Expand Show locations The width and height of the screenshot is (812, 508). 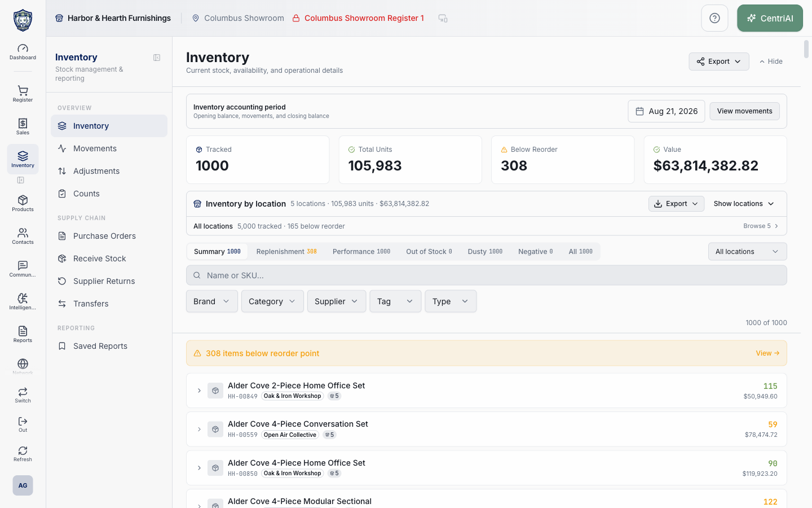[744, 204]
